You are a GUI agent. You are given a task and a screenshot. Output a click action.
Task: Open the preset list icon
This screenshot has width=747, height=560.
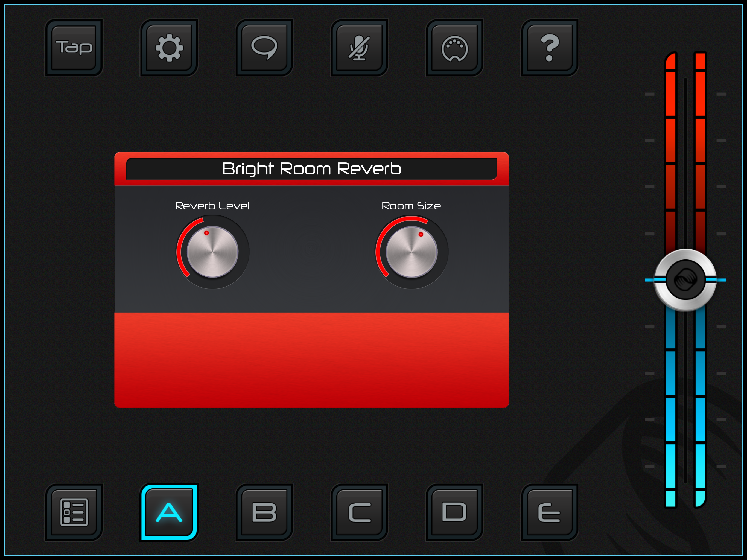74,512
